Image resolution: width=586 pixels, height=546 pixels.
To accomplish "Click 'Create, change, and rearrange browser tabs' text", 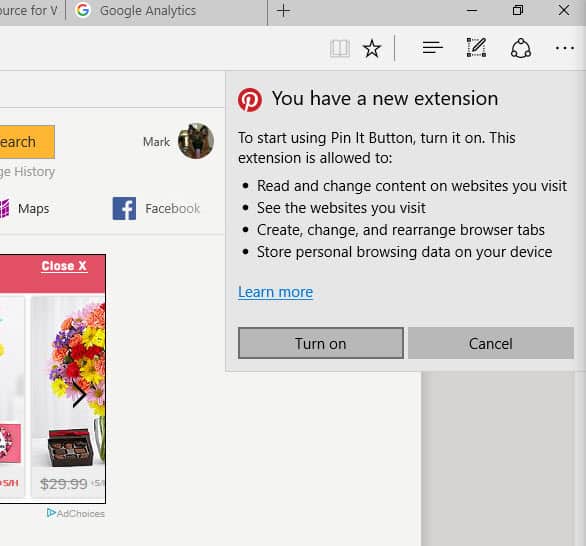I will pyautogui.click(x=401, y=230).
